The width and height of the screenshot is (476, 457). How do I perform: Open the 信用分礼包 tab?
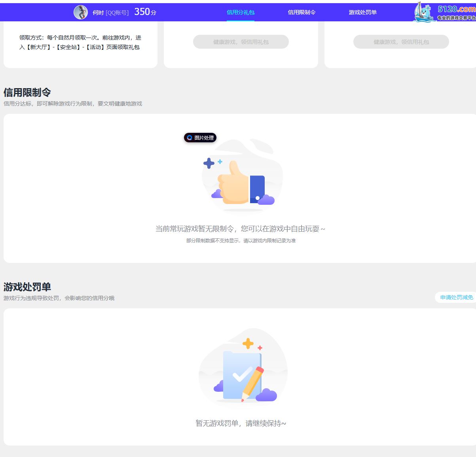tap(241, 12)
